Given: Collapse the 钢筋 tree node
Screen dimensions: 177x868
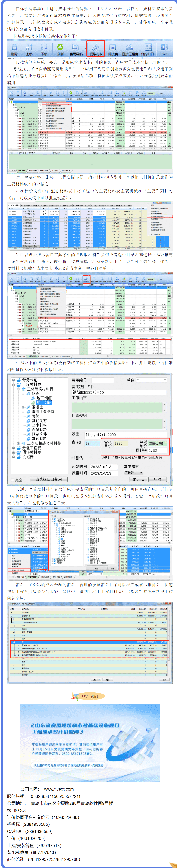Looking at the screenshot, I should coord(23,394).
